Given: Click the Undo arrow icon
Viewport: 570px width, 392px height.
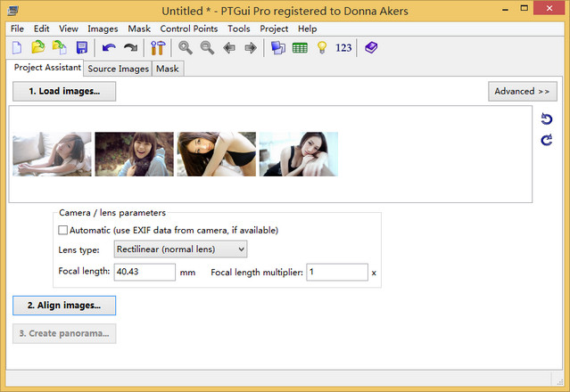Looking at the screenshot, I should pyautogui.click(x=109, y=47).
